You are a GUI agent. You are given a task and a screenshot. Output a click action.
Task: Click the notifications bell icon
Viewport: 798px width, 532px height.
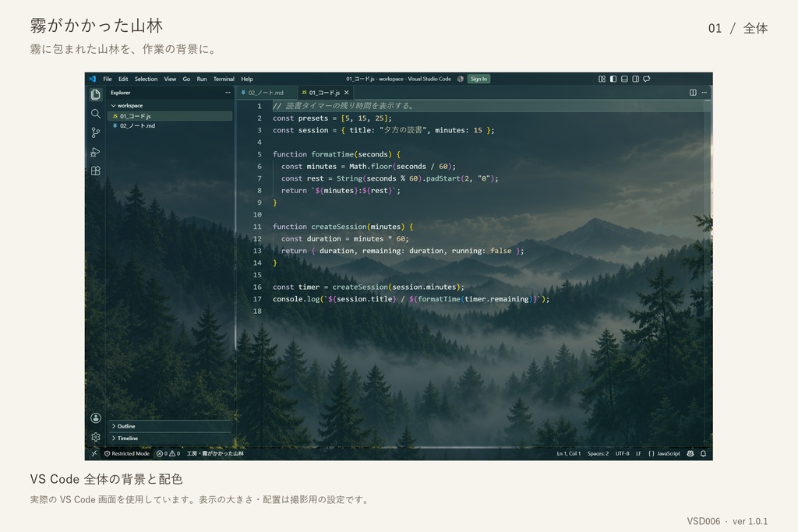pyautogui.click(x=704, y=453)
